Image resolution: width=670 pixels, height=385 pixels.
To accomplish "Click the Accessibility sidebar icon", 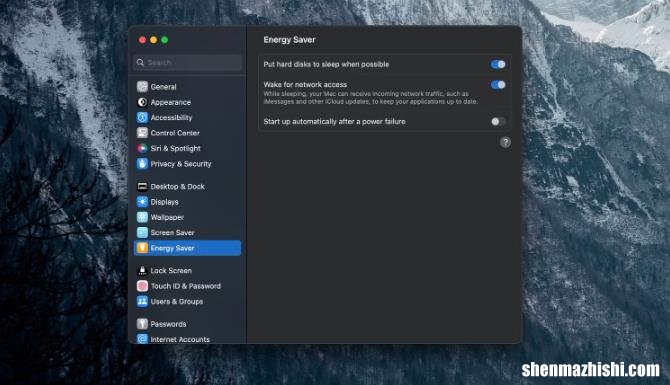I will click(142, 118).
